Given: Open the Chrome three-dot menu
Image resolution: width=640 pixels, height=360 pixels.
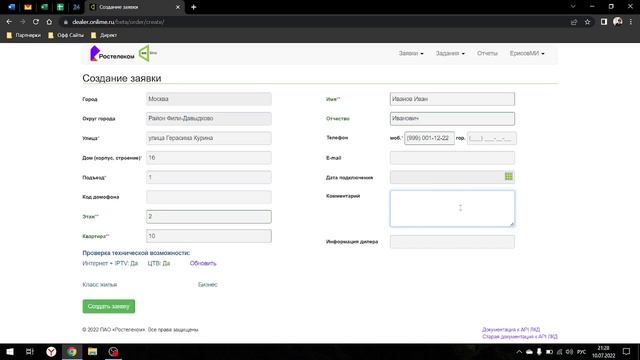Looking at the screenshot, I should pyautogui.click(x=631, y=22).
